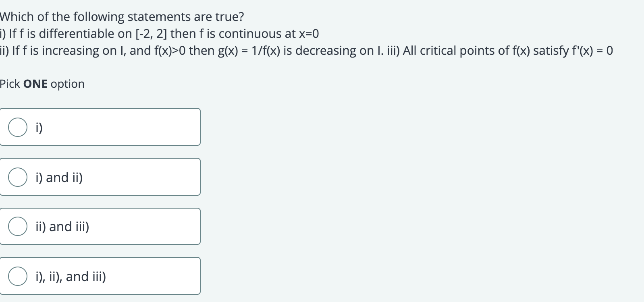This screenshot has height=302, width=644.
Task: Click the label text i), ii), and iii)
Action: (x=70, y=277)
